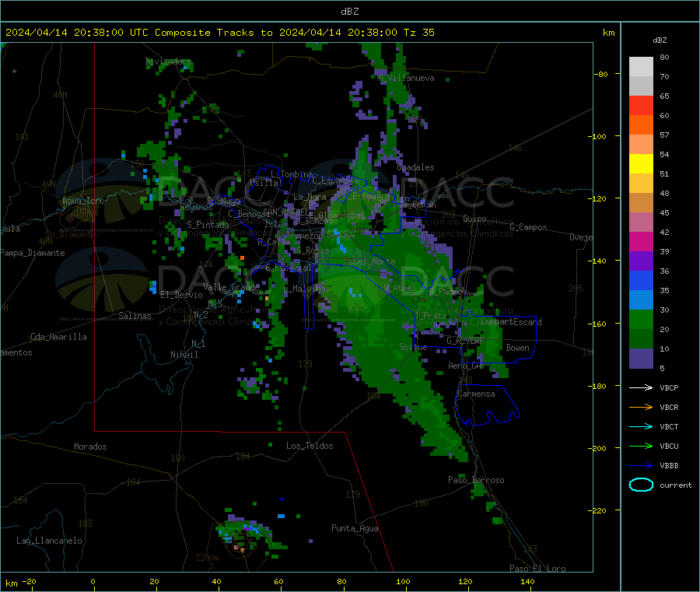Select the red 65–60 dBZ color swatch

[641, 105]
